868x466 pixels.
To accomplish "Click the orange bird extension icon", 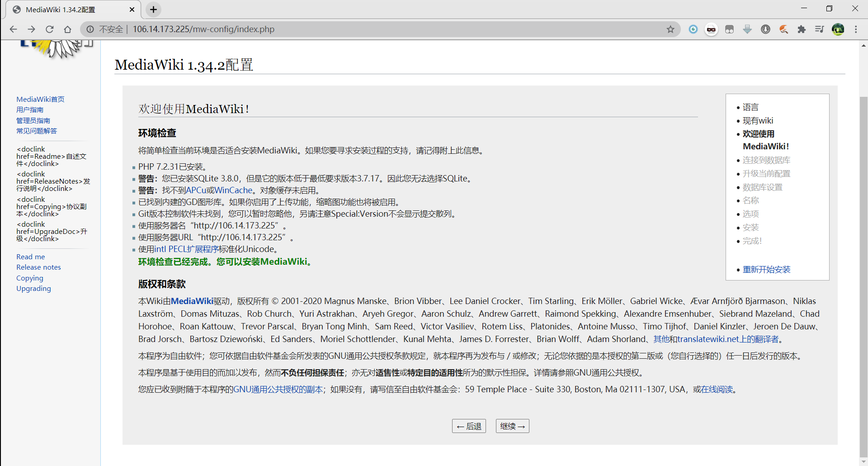I will point(783,29).
